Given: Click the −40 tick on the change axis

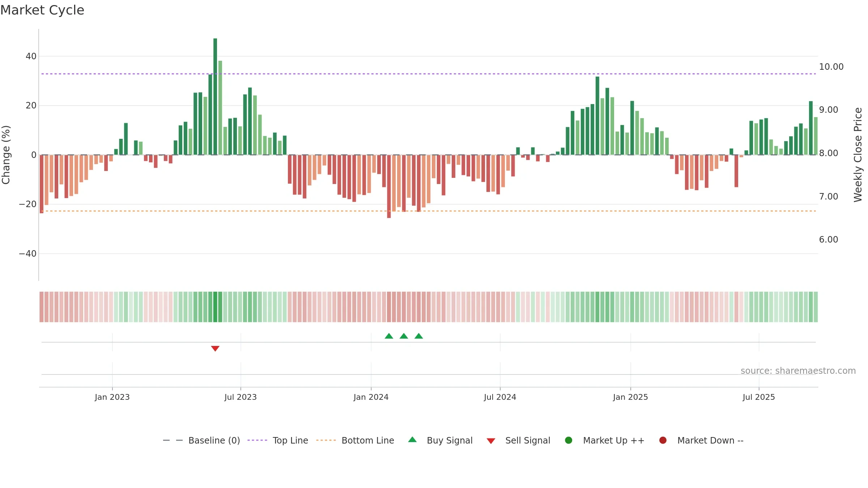Looking at the screenshot, I should 28,254.
